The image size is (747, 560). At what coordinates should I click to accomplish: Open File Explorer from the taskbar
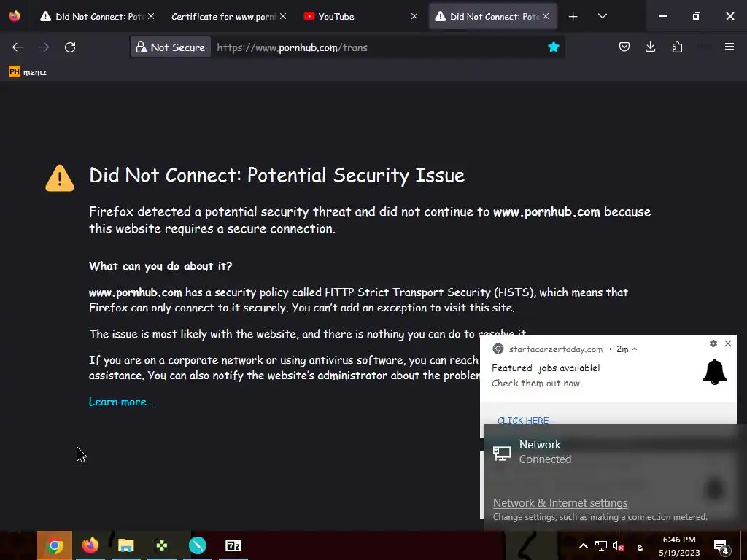[125, 545]
